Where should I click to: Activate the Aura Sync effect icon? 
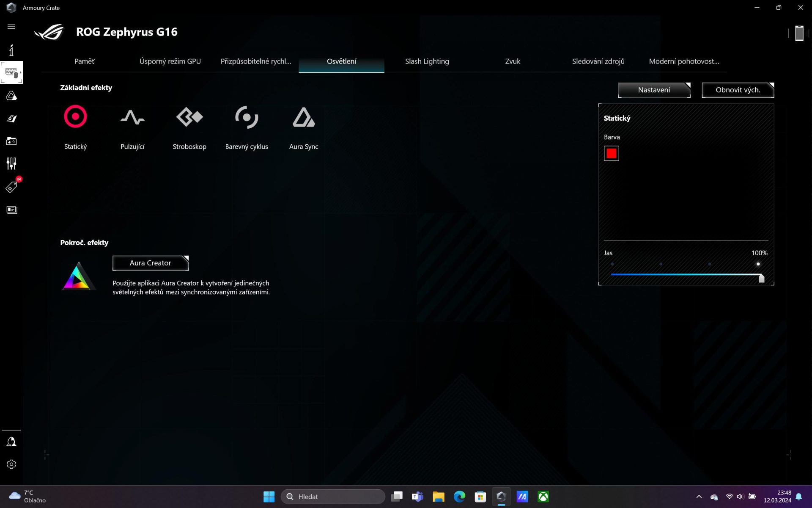coord(304,117)
